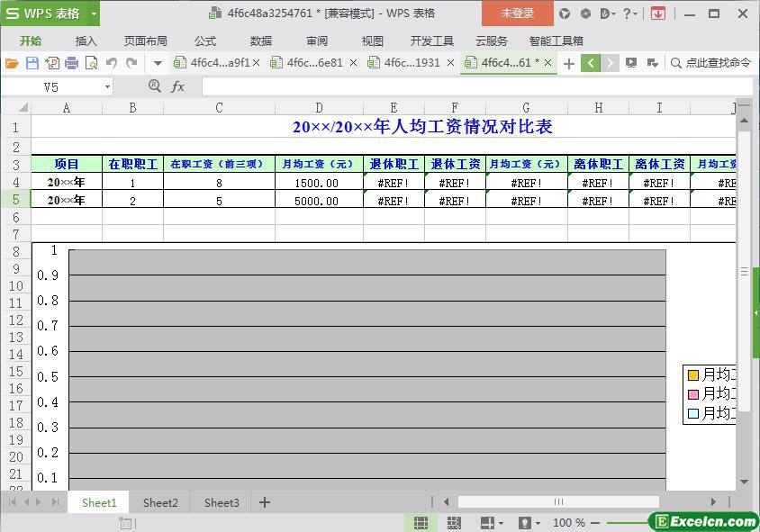Jump to last sheet navigation arrow
Image resolution: width=760 pixels, height=532 pixels.
click(55, 502)
